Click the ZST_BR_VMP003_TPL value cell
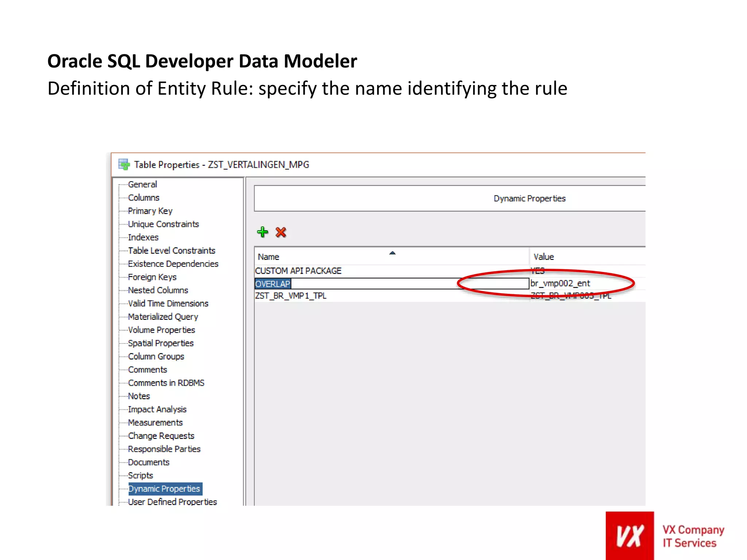This screenshot has height=560, width=747. (587, 296)
